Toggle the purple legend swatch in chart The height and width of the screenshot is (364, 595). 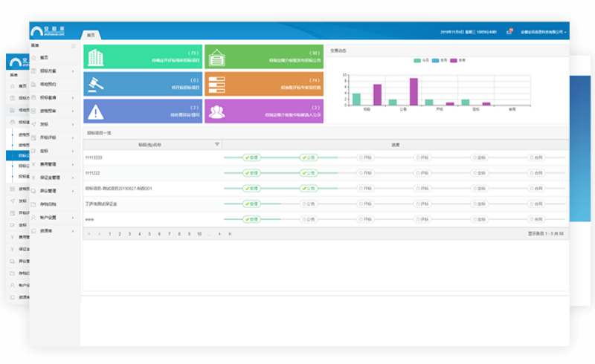click(454, 60)
